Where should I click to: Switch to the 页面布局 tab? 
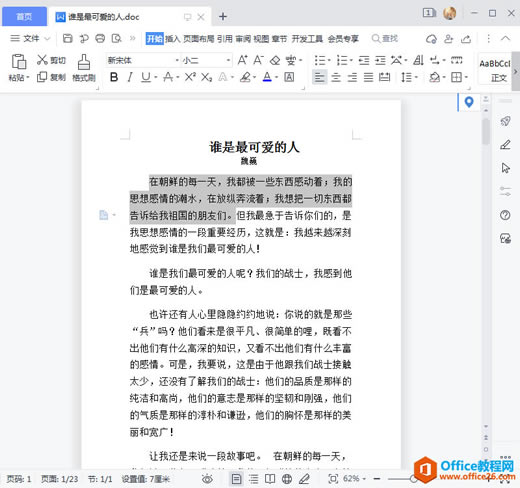click(199, 39)
